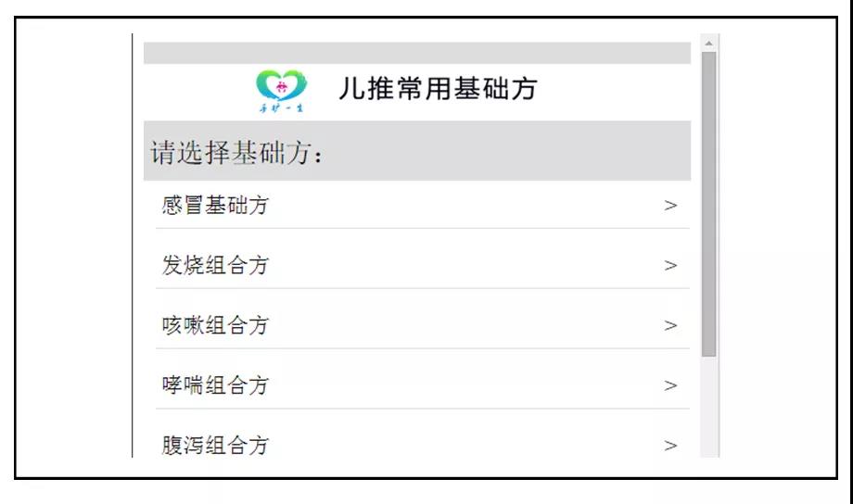
Task: Tap the arrow beside 哮喘组合方
Action: (x=670, y=385)
